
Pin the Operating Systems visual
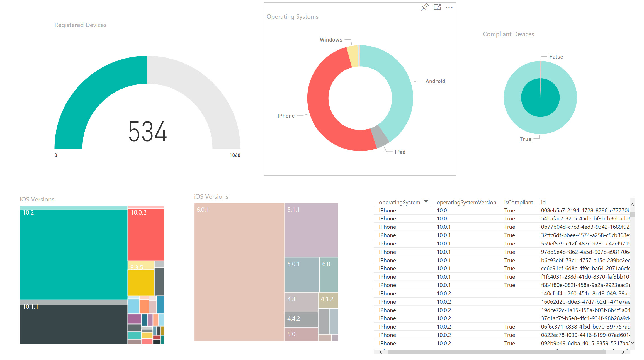coord(425,7)
